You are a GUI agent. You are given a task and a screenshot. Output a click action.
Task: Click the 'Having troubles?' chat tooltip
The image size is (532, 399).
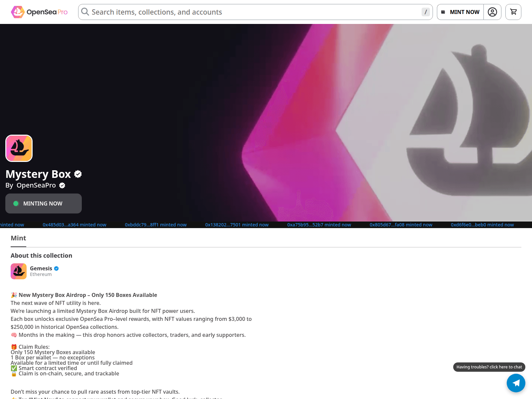(489, 367)
